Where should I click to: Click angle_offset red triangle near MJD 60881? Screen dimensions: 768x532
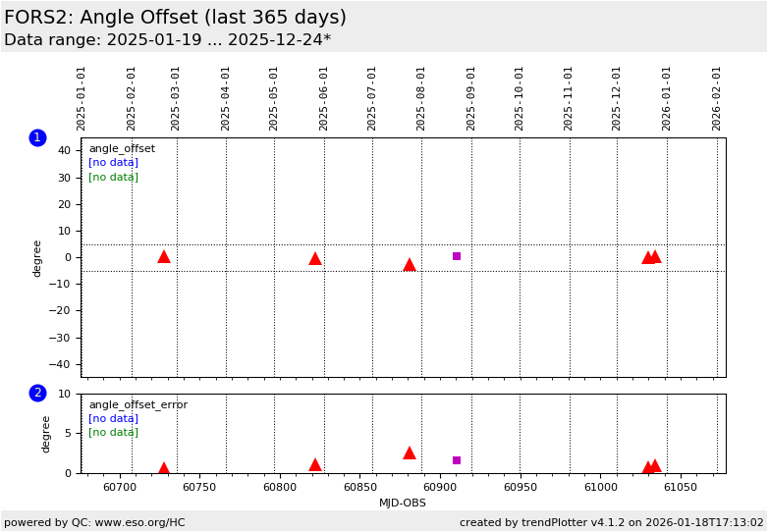(410, 264)
